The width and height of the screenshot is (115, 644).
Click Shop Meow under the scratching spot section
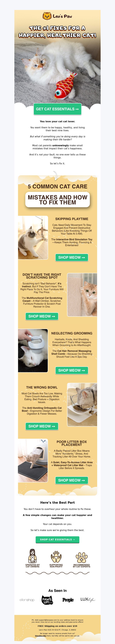[42, 316]
